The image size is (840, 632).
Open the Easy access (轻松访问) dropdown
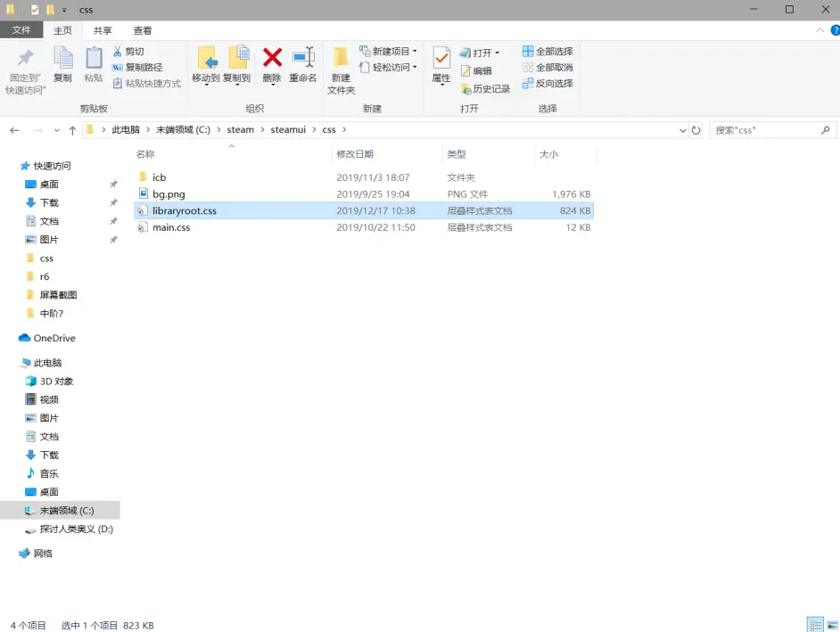(388, 68)
